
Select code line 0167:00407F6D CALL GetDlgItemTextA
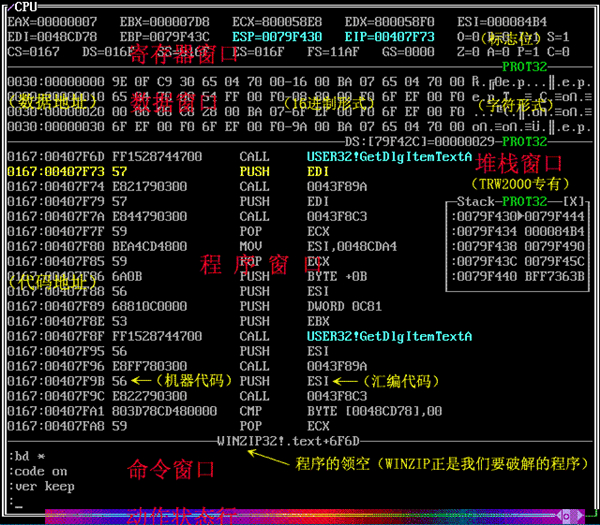(x=240, y=157)
